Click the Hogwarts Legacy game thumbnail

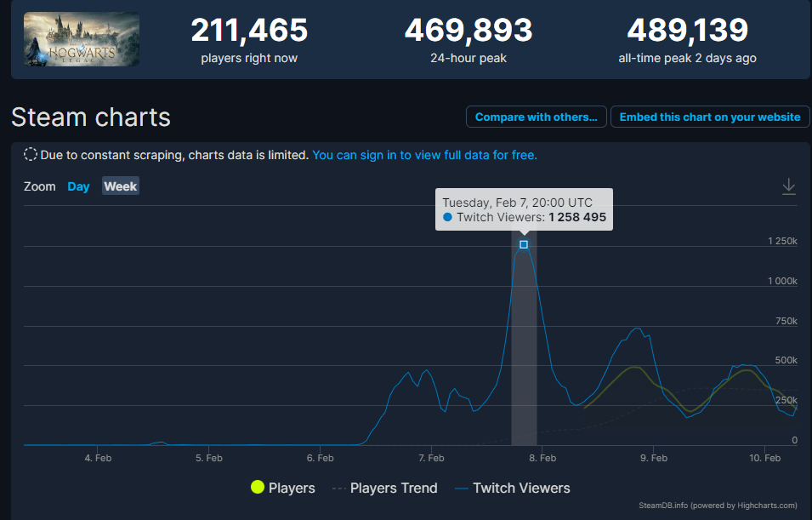click(x=82, y=39)
